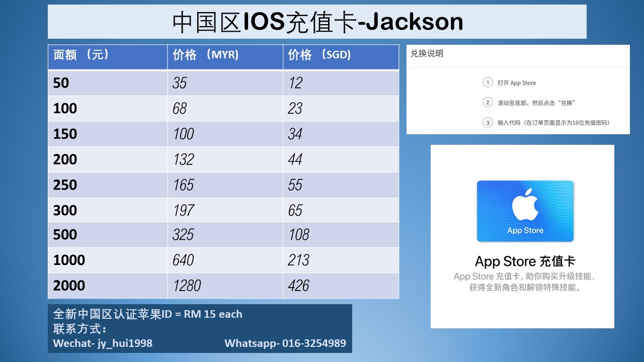Select the "250" face value cell
Image resolution: width=644 pixels, height=362 pixels.
108,185
